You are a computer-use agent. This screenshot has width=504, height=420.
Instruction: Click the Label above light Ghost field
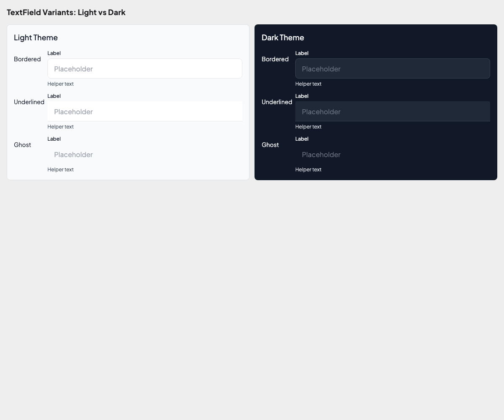[x=54, y=139]
